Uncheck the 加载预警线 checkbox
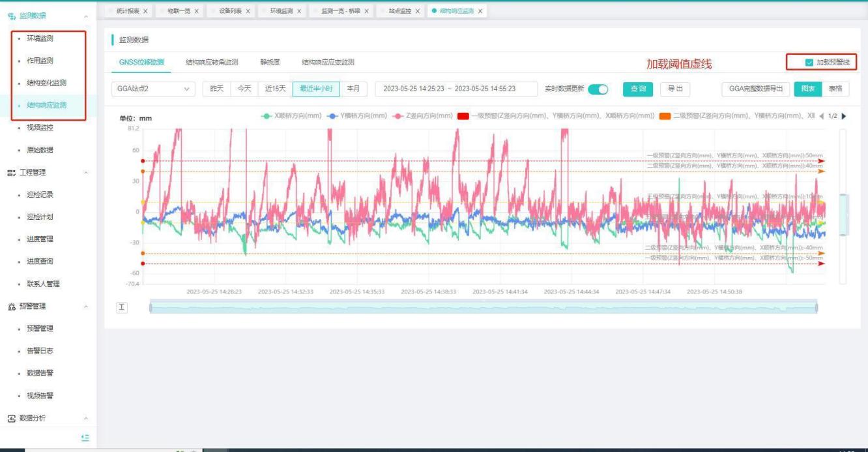The image size is (868, 452). pos(809,63)
